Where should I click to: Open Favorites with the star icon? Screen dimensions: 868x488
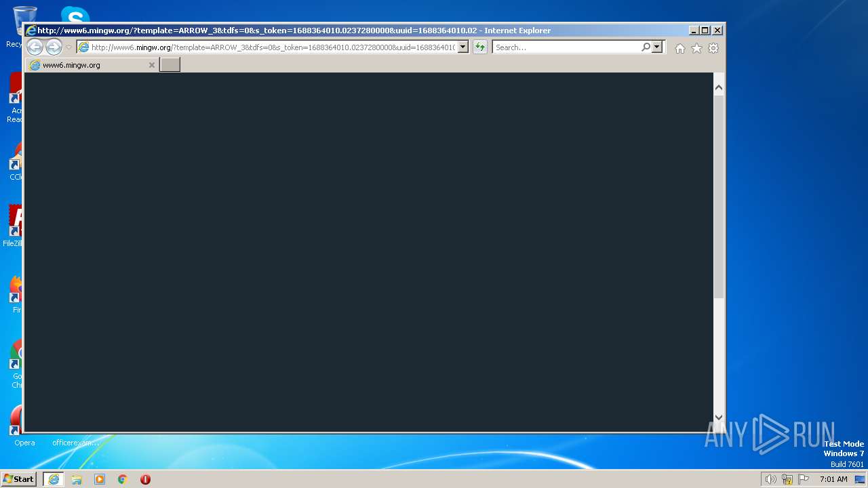[696, 48]
